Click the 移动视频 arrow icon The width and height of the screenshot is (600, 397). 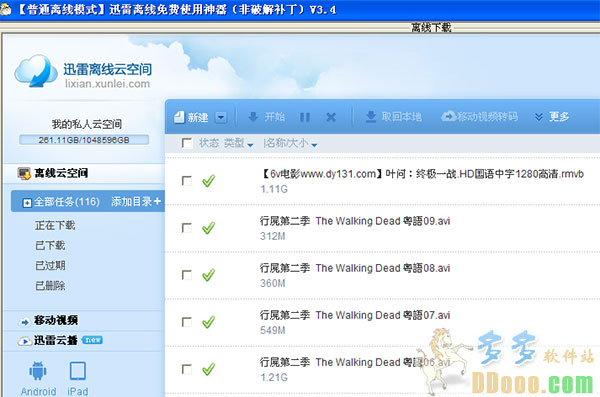pos(24,322)
